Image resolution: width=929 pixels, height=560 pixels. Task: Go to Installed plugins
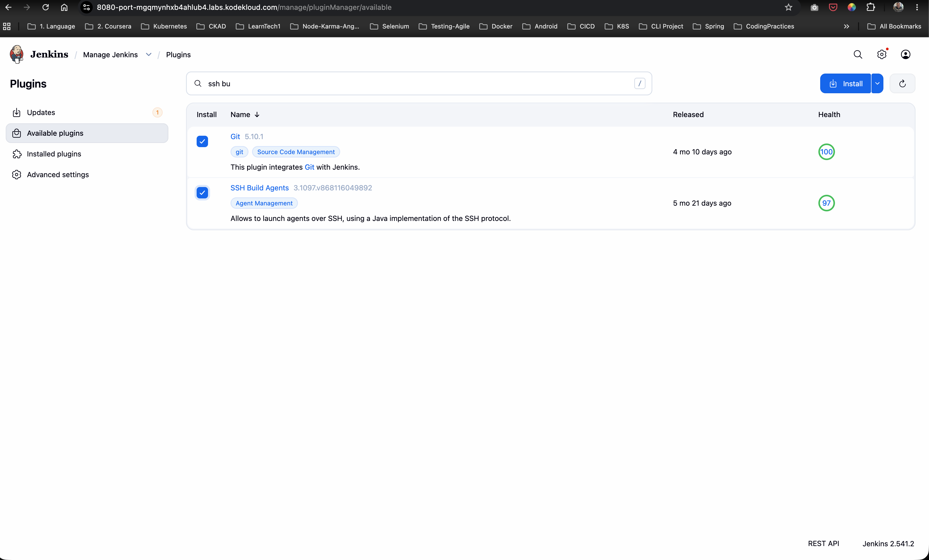(87, 154)
